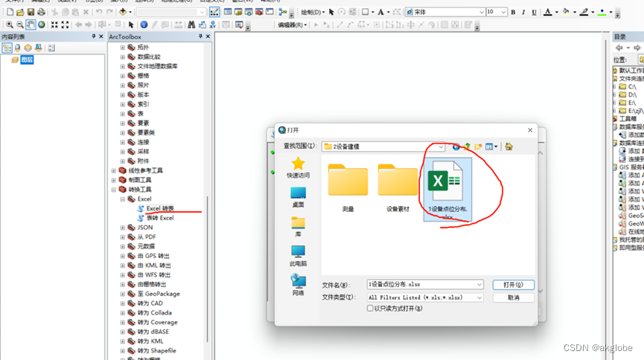644x360 pixels.
Task: Open the Editor toolbar icon
Action: pos(214,12)
